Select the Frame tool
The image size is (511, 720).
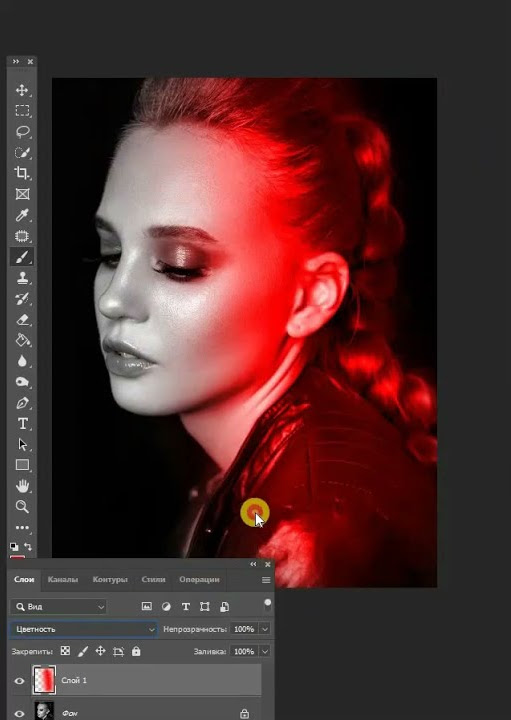pos(22,194)
